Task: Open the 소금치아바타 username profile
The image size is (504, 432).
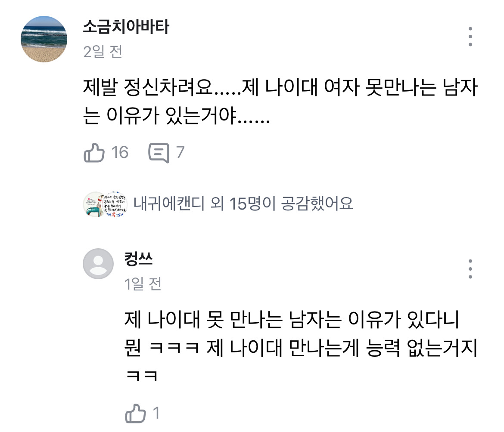Action: 126,28
